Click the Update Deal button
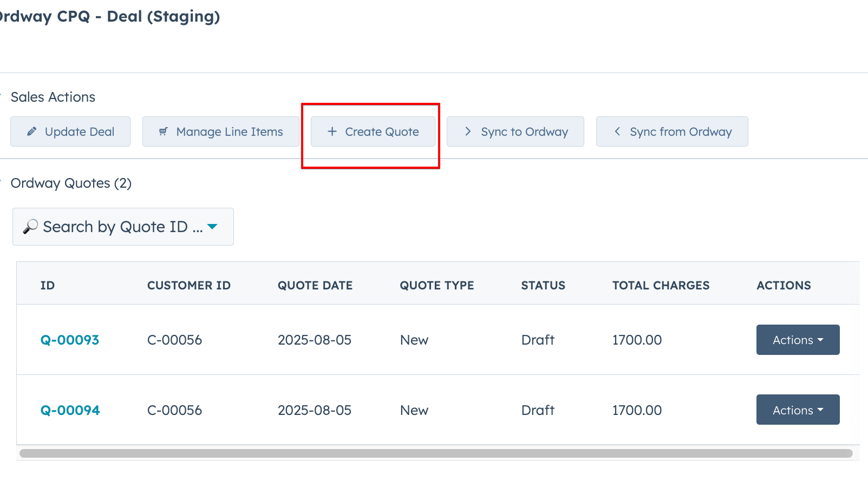Screen dimensions: 868x488 coord(70,131)
